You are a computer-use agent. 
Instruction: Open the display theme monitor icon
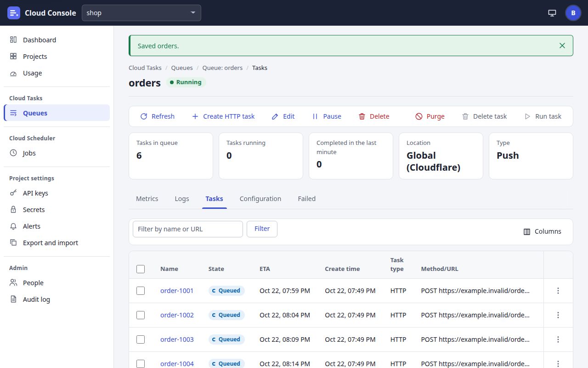552,13
